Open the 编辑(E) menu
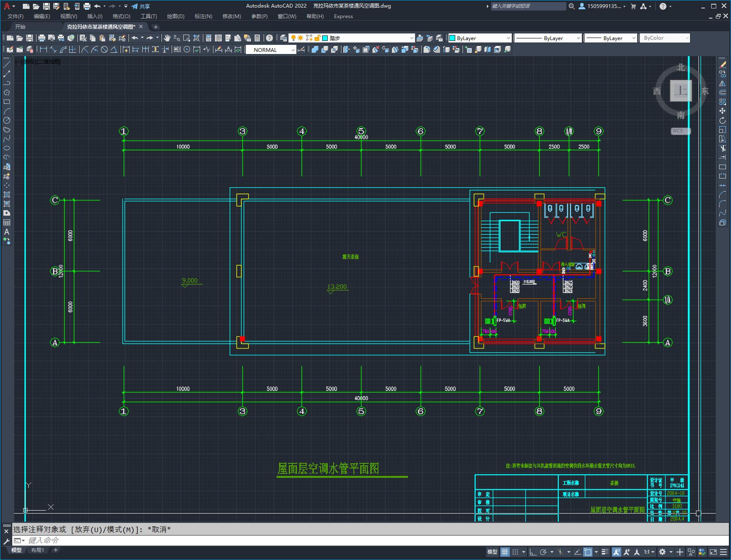 (x=42, y=16)
